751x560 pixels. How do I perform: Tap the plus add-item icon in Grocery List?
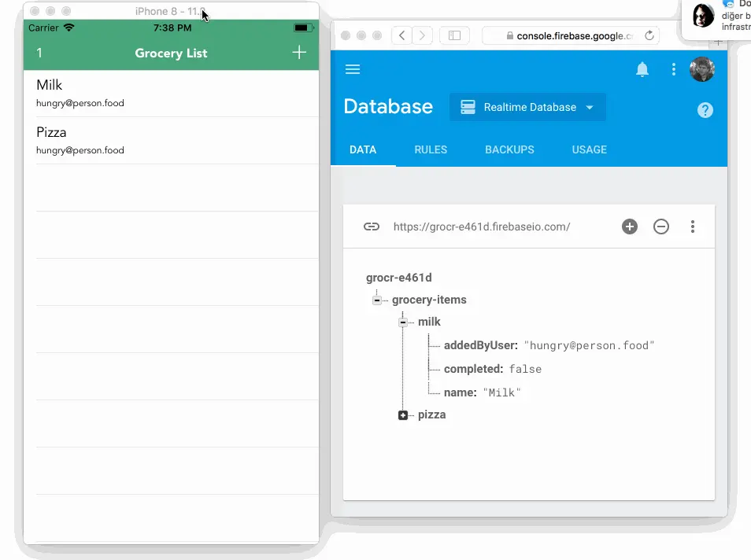[299, 52]
